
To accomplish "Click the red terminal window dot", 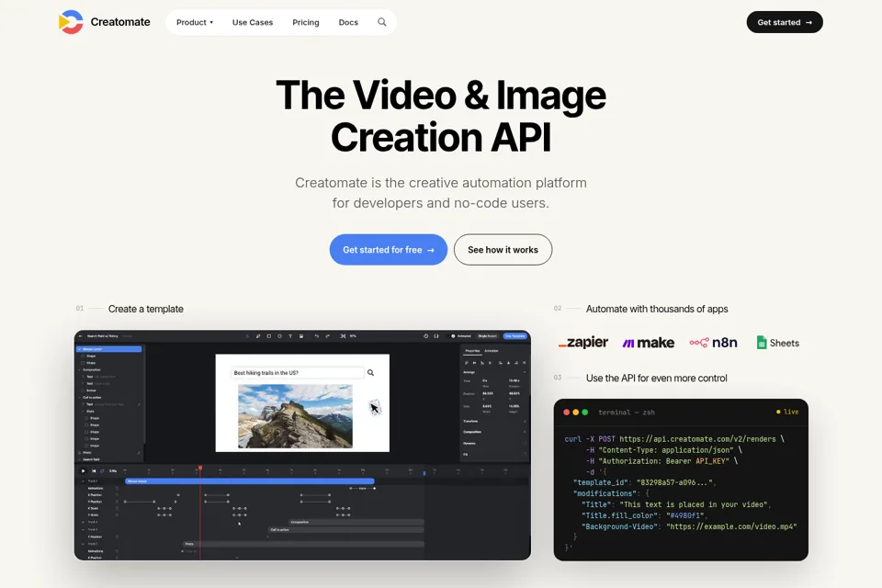I will pos(567,412).
